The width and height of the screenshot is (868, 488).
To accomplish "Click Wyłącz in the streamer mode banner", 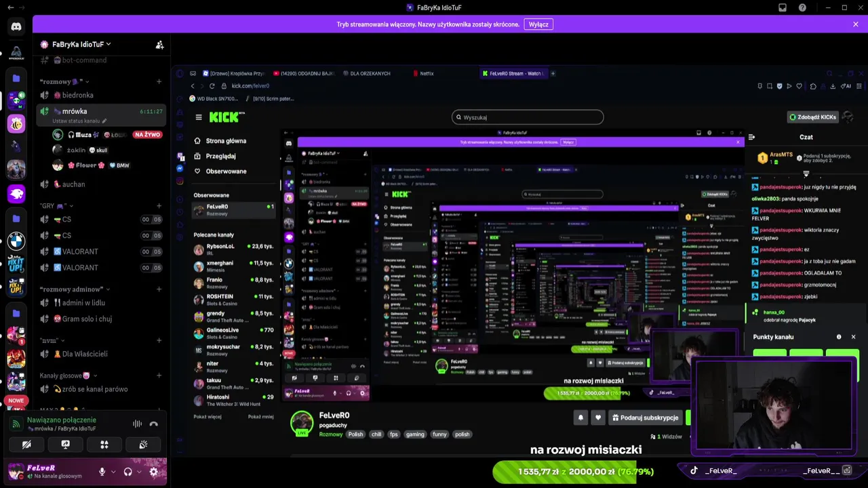I will coord(538,24).
